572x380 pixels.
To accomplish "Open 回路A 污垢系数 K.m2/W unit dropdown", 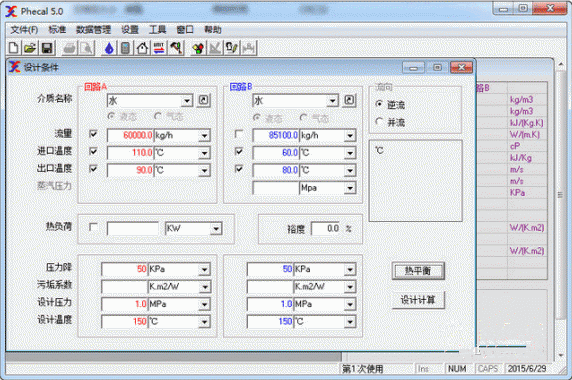I will coord(204,287).
